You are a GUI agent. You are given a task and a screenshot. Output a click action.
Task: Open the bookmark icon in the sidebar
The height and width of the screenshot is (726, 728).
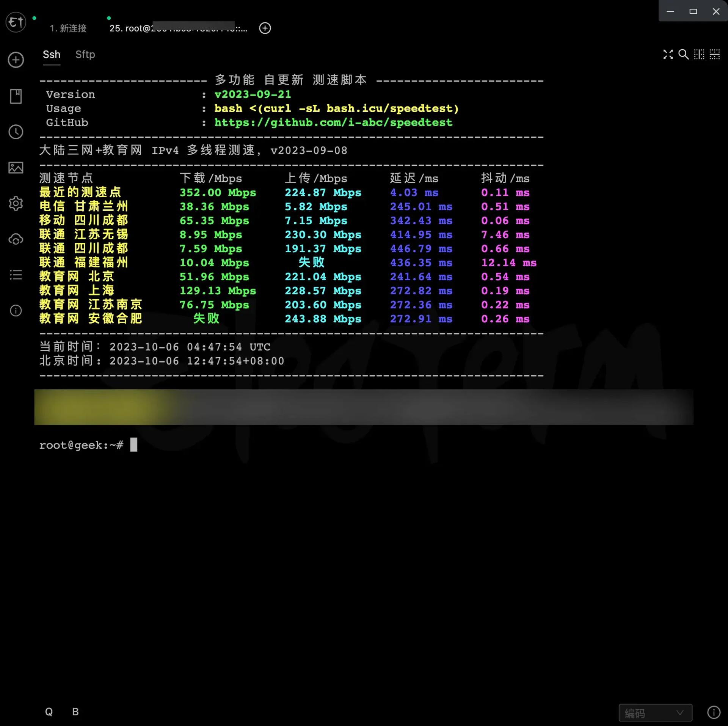click(x=16, y=96)
